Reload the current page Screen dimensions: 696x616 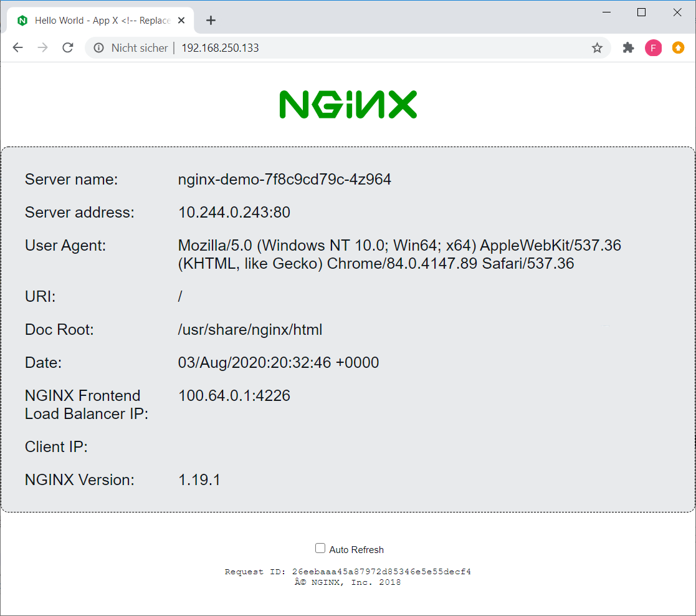pos(67,47)
